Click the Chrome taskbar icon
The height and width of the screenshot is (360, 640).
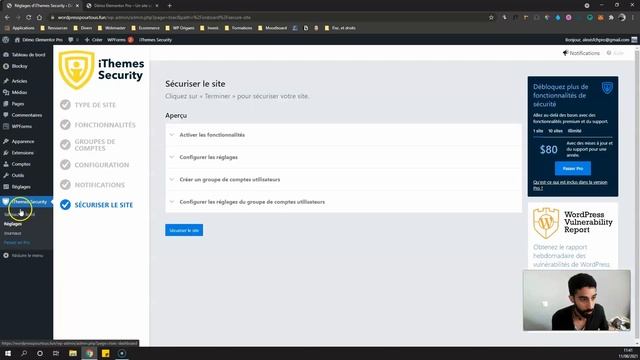pyautogui.click(x=89, y=353)
